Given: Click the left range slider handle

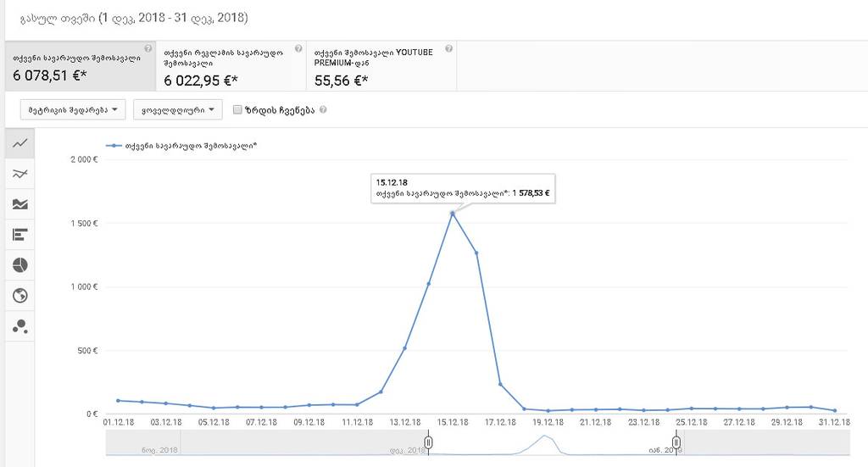Looking at the screenshot, I should (428, 442).
